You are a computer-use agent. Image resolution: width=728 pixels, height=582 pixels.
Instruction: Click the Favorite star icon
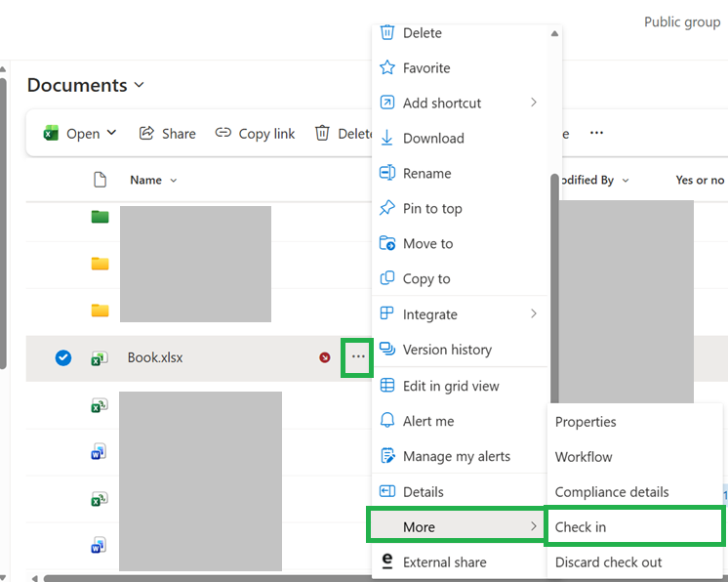(387, 67)
